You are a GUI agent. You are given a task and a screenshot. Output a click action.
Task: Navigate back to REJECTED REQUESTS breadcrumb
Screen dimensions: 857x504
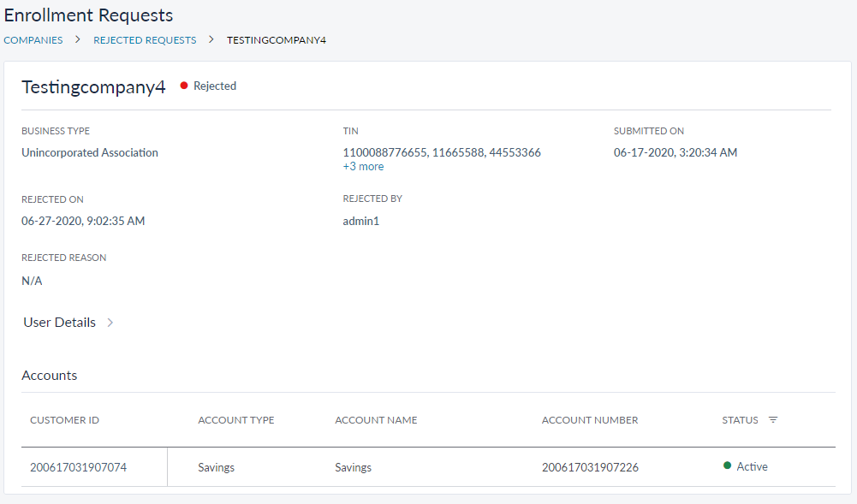point(145,40)
